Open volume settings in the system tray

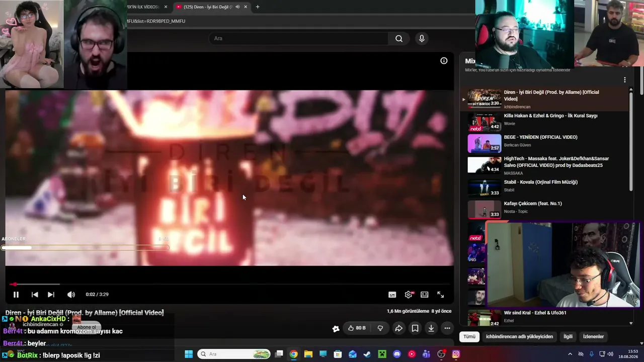pyautogui.click(x=609, y=354)
